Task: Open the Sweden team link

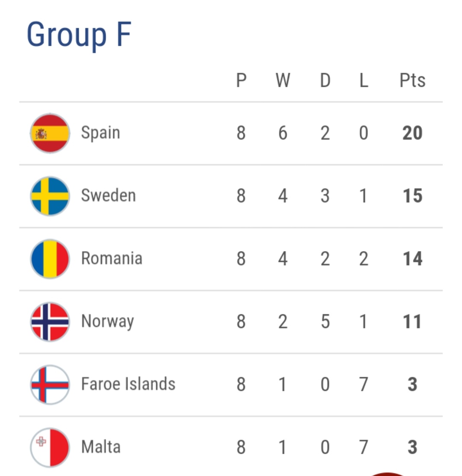Action: [x=108, y=196]
